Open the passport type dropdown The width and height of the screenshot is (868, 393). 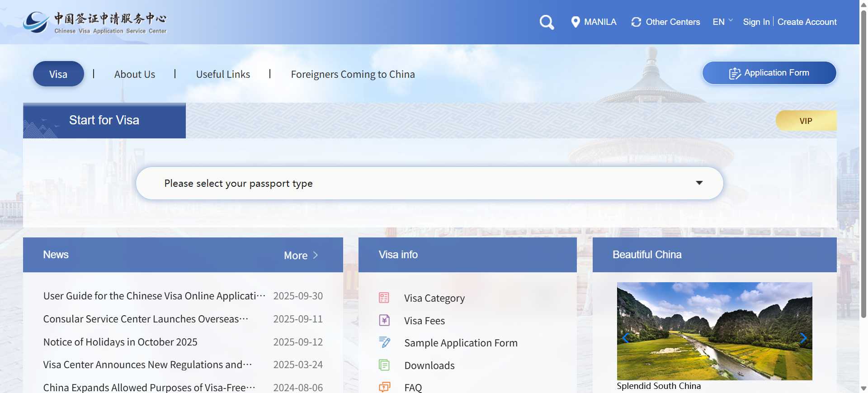click(429, 183)
